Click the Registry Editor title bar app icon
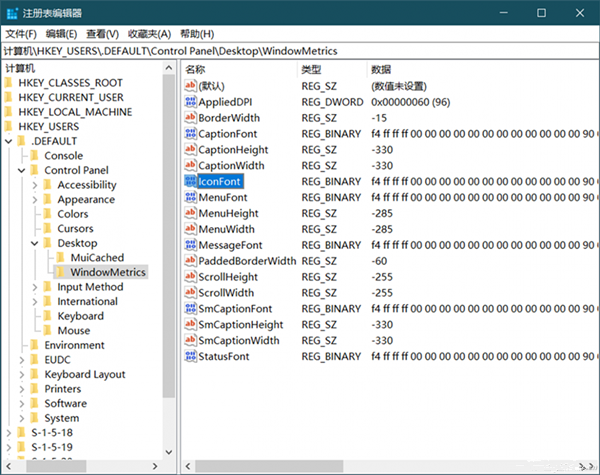This screenshot has height=475, width=600. coord(12,12)
